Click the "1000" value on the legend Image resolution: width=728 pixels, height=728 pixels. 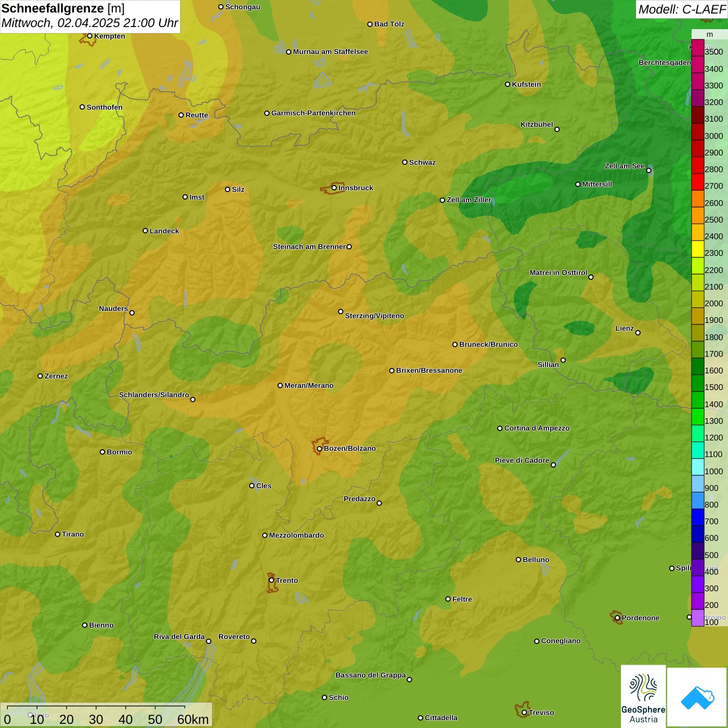(x=714, y=471)
